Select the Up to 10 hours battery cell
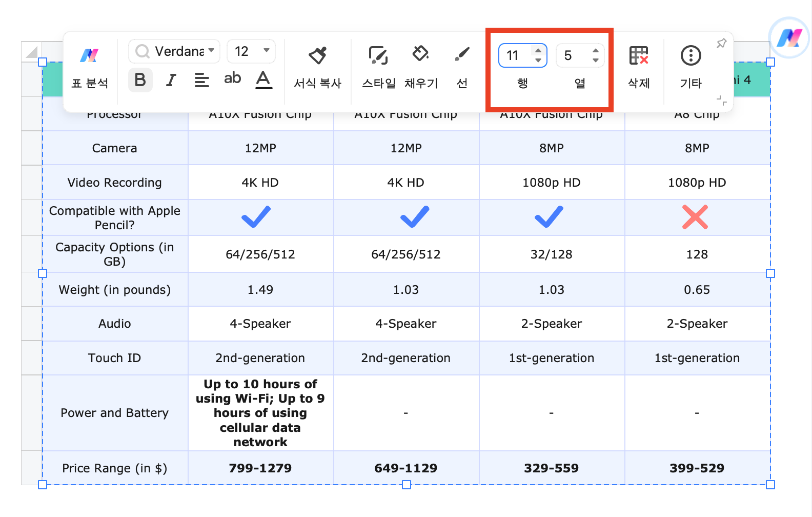This screenshot has width=812, height=517. coord(260,413)
